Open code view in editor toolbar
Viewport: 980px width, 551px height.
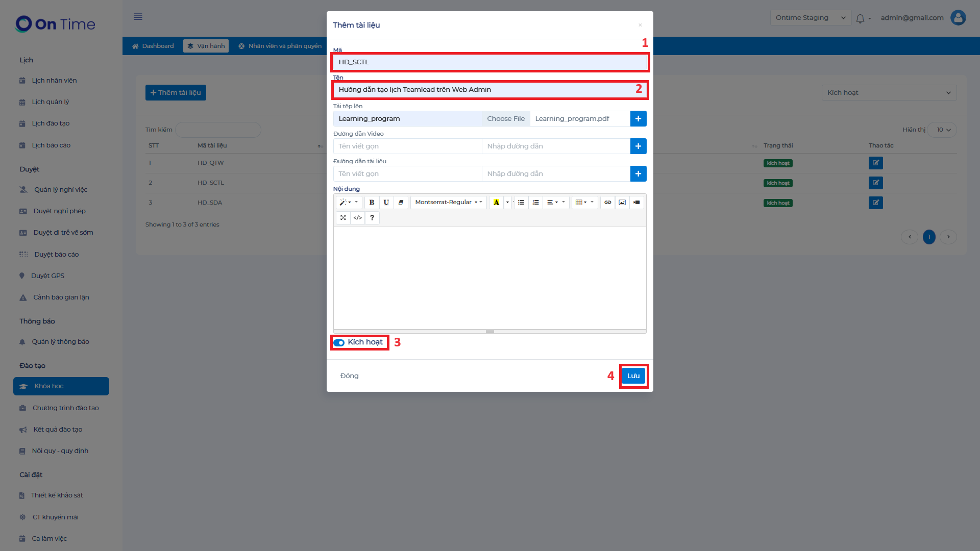pos(358,218)
